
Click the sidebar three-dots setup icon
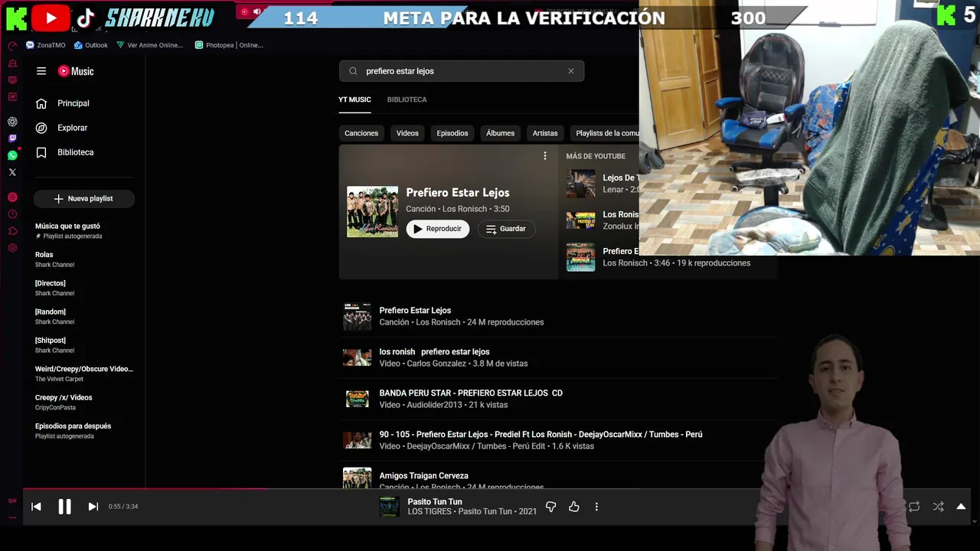[x=12, y=517]
